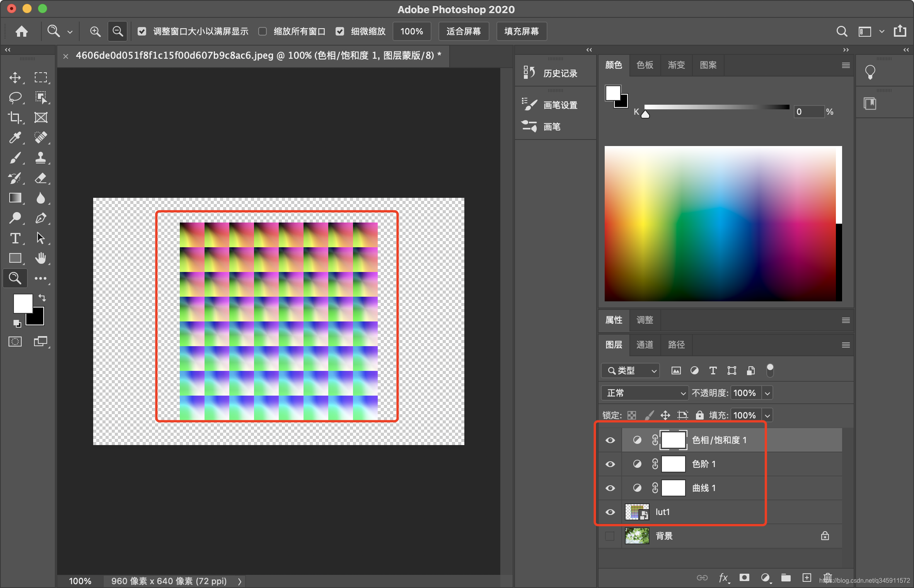Image resolution: width=914 pixels, height=588 pixels.
Task: Select the Spot Healing Brush tool
Action: (41, 138)
